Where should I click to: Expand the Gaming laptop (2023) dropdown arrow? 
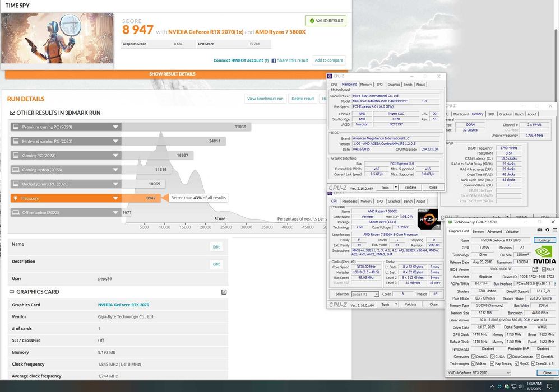point(115,170)
